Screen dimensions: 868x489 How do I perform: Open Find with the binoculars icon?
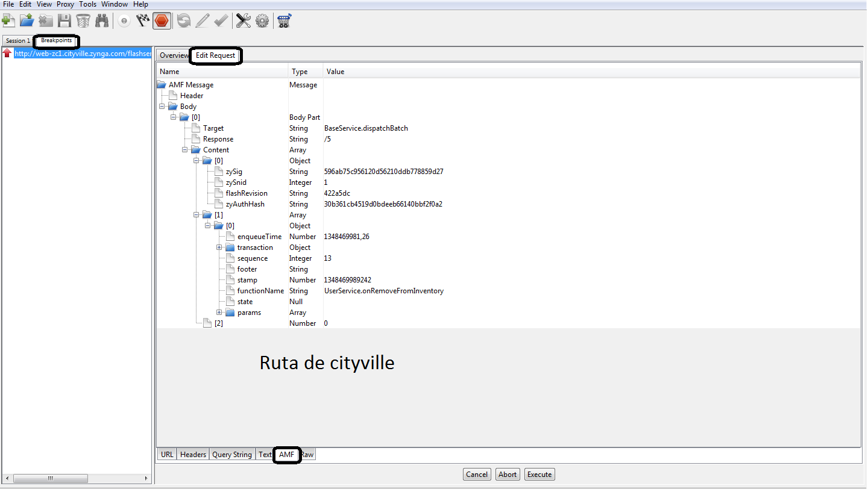(x=102, y=21)
